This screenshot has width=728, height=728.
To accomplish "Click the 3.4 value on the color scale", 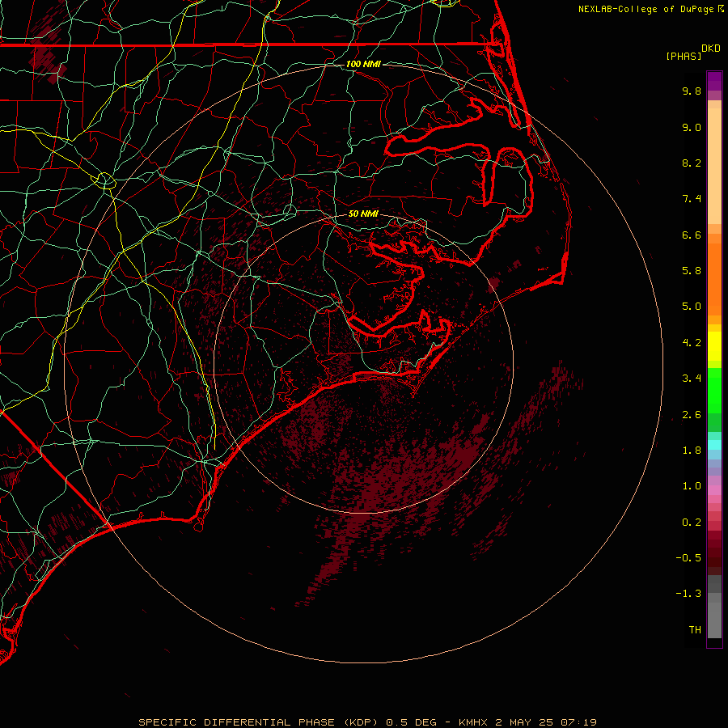I will [692, 379].
